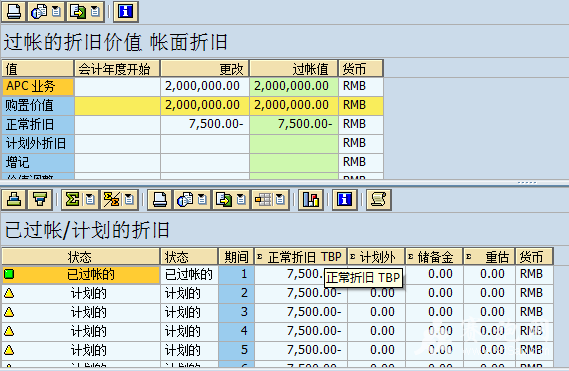This screenshot has width=569, height=371.
Task: Click the 过帐值 column header
Action: point(294,69)
